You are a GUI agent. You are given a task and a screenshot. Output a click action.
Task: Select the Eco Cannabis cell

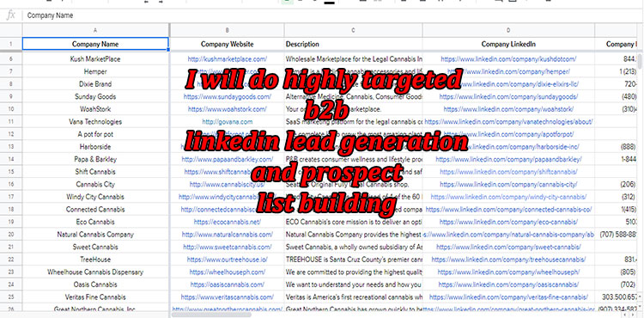pyautogui.click(x=95, y=222)
